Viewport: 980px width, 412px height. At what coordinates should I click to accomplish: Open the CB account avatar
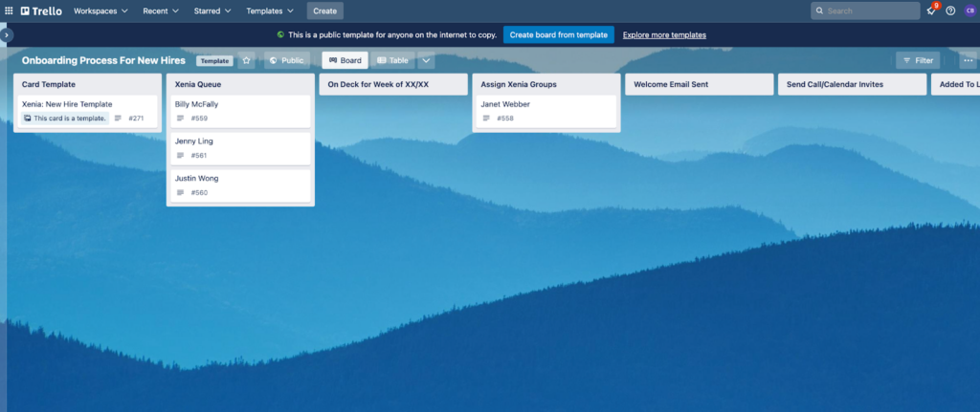969,11
